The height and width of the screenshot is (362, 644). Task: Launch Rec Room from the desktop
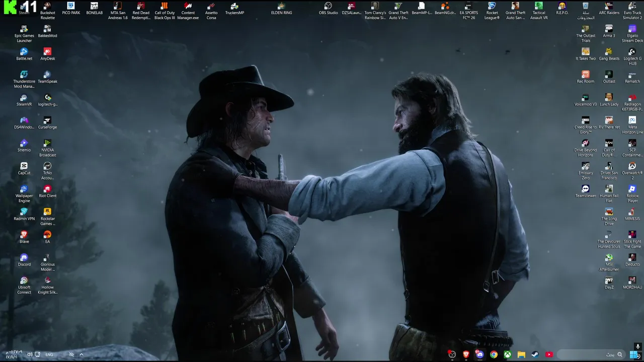coord(586,77)
